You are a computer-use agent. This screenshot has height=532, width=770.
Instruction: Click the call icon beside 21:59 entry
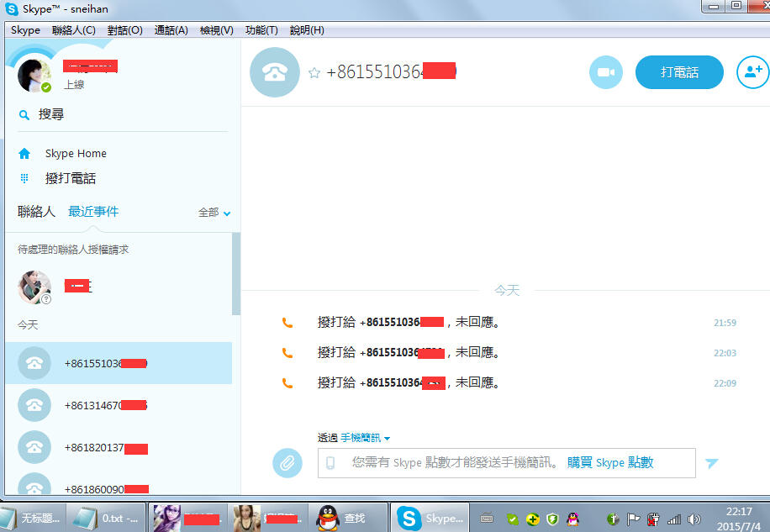pos(287,323)
